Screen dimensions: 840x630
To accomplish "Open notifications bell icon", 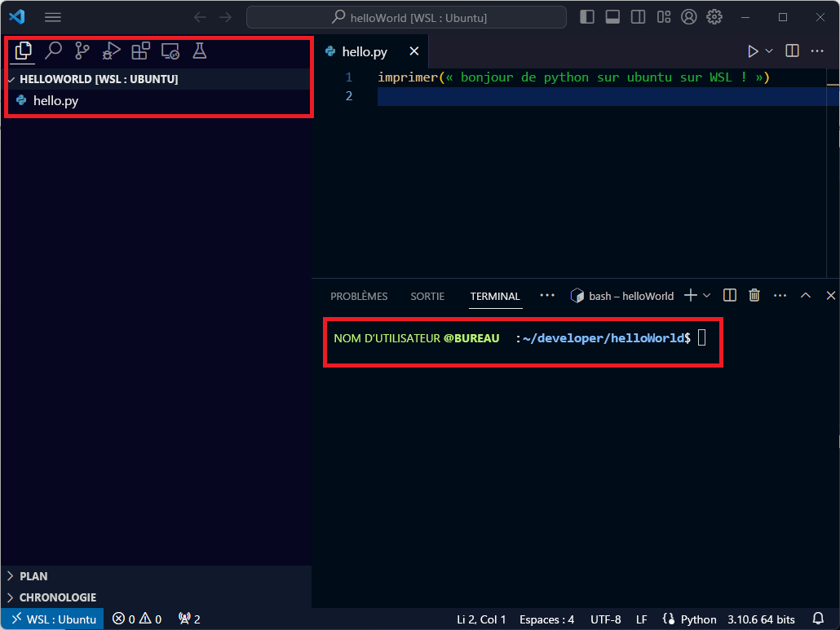I will point(818,619).
